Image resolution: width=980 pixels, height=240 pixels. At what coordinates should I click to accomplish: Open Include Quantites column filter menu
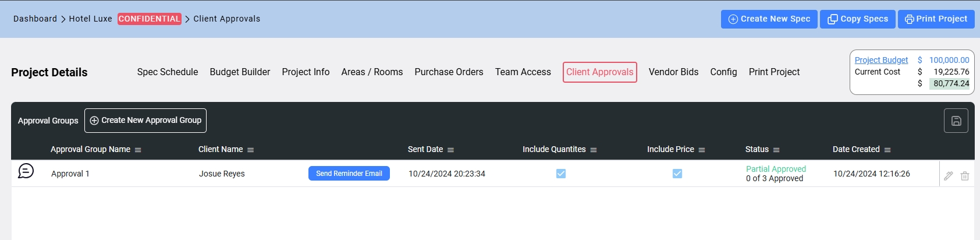point(594,150)
